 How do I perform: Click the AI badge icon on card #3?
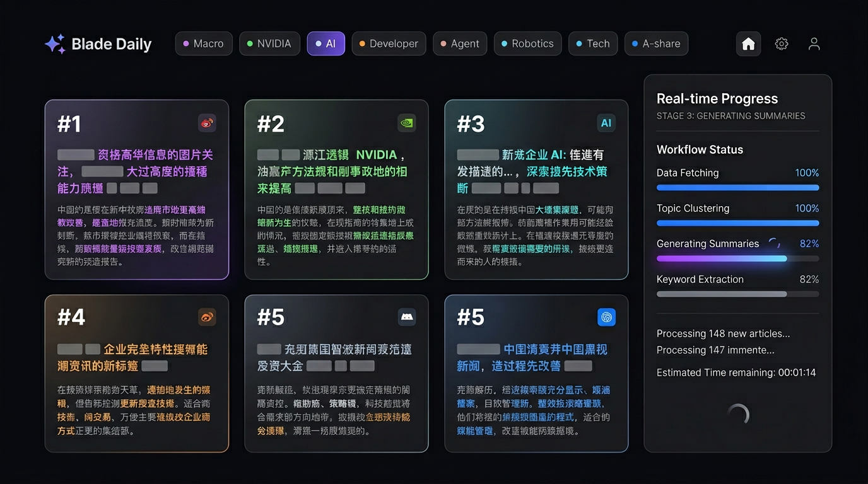[606, 123]
